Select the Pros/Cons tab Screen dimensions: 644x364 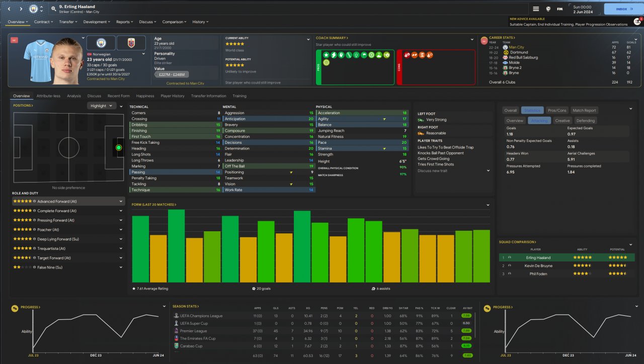click(x=557, y=110)
